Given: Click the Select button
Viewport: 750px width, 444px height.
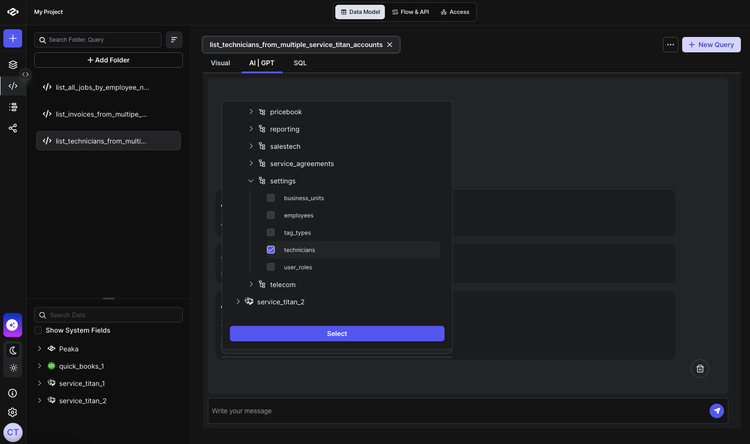Looking at the screenshot, I should 337,334.
